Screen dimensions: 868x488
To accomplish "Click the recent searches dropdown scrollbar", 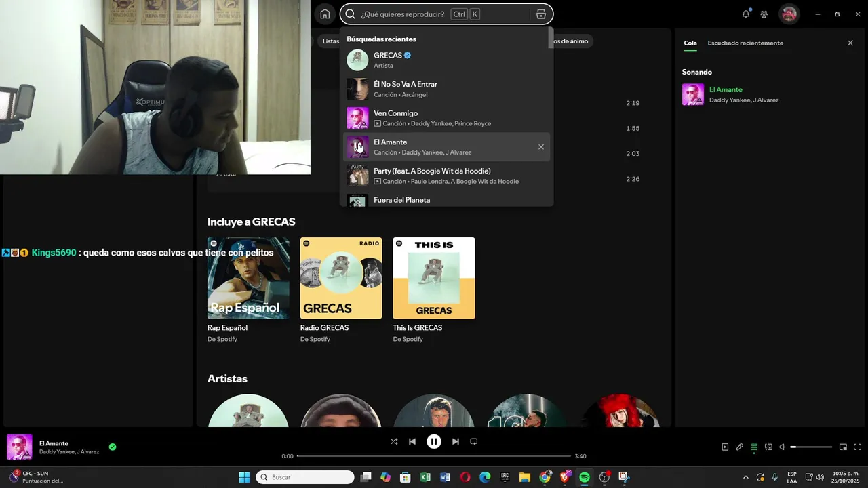I will pyautogui.click(x=551, y=39).
